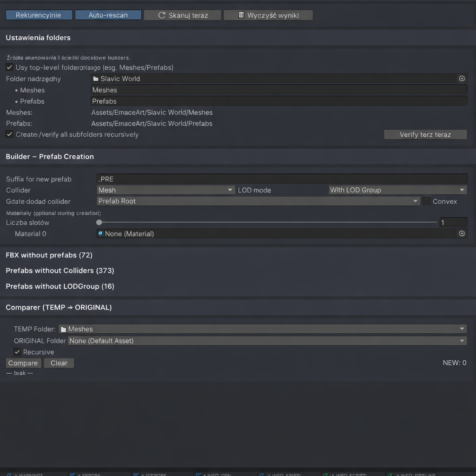Open object picker for Folder nadrzędny

point(462,79)
